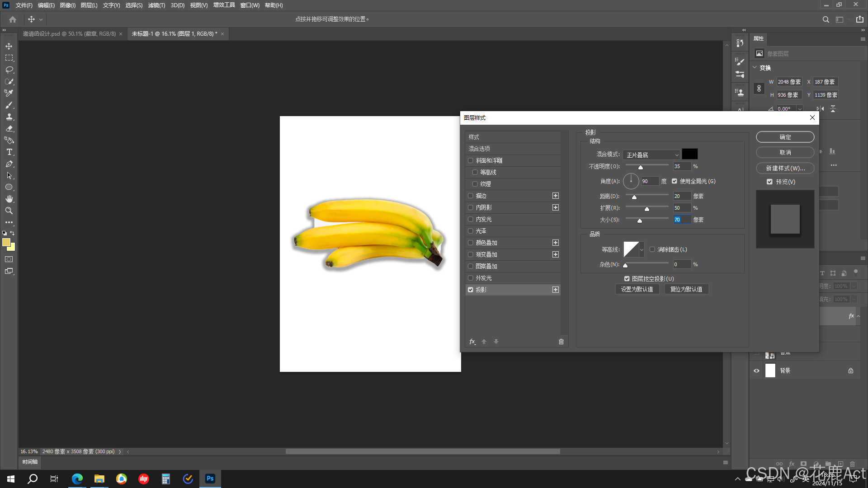Enable the 斜面和浮雕 style checkbox
Screen dimensions: 868x488
coord(471,160)
